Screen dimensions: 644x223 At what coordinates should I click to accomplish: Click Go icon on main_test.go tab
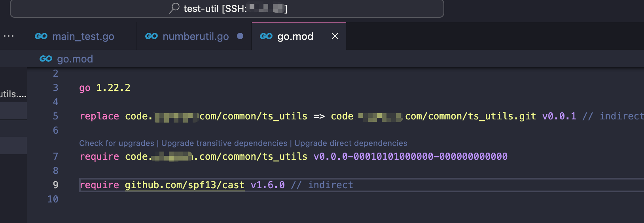tap(41, 36)
